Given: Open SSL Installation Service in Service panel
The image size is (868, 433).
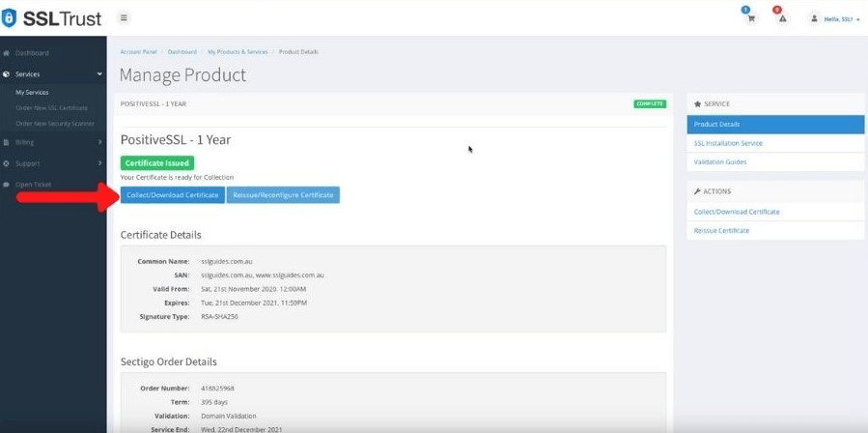Looking at the screenshot, I should point(727,143).
